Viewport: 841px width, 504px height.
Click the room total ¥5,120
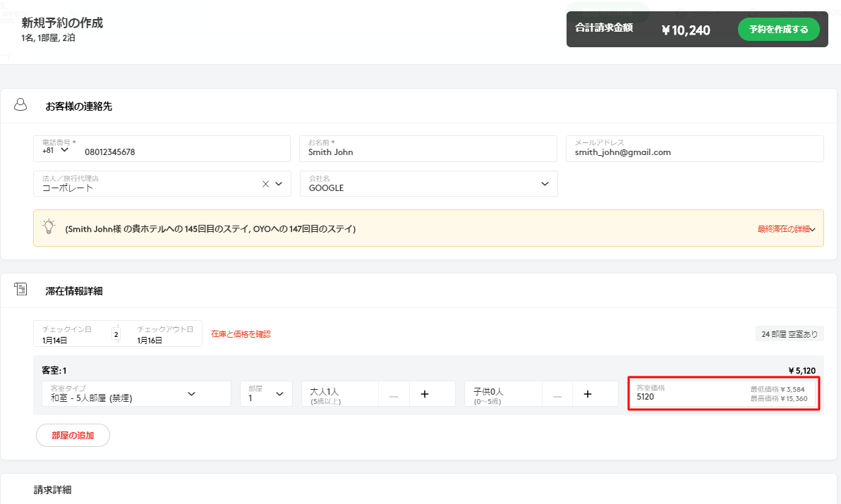802,371
